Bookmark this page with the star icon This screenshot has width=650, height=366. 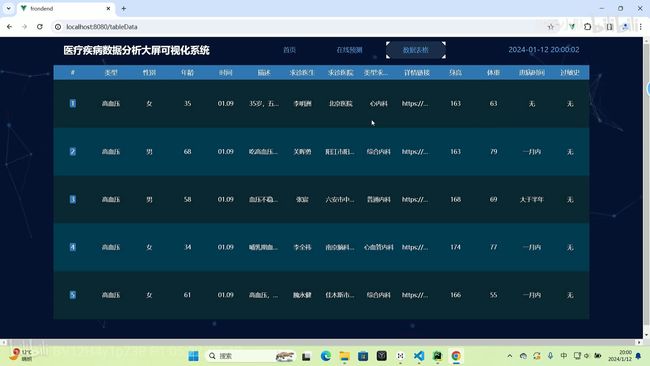(551, 27)
